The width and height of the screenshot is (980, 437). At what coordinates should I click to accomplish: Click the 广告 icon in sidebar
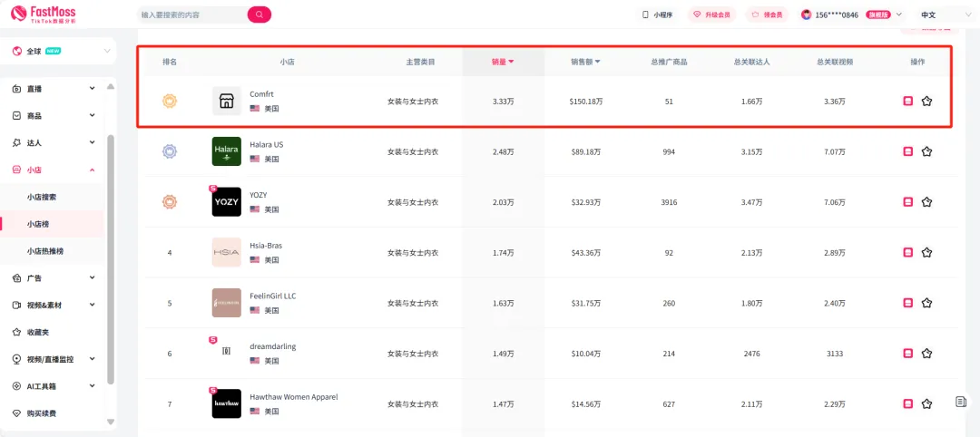pos(17,277)
